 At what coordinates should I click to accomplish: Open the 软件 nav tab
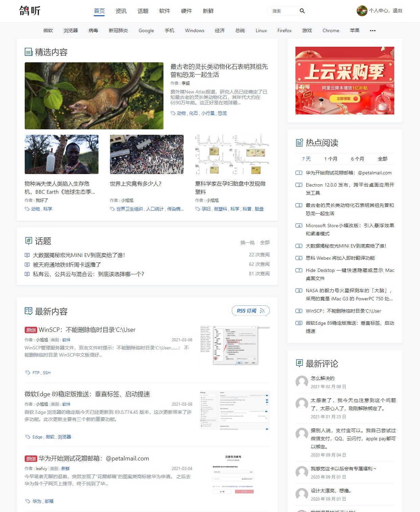[x=164, y=11]
